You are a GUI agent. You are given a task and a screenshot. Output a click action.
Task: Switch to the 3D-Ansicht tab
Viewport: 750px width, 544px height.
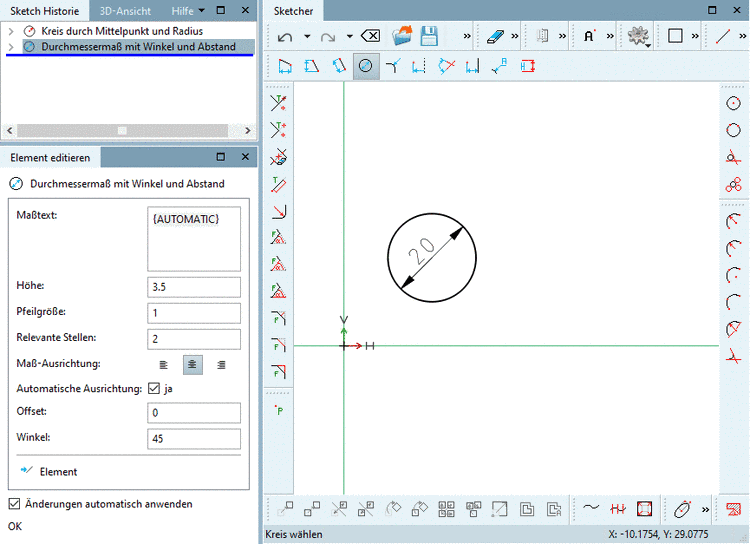[126, 10]
